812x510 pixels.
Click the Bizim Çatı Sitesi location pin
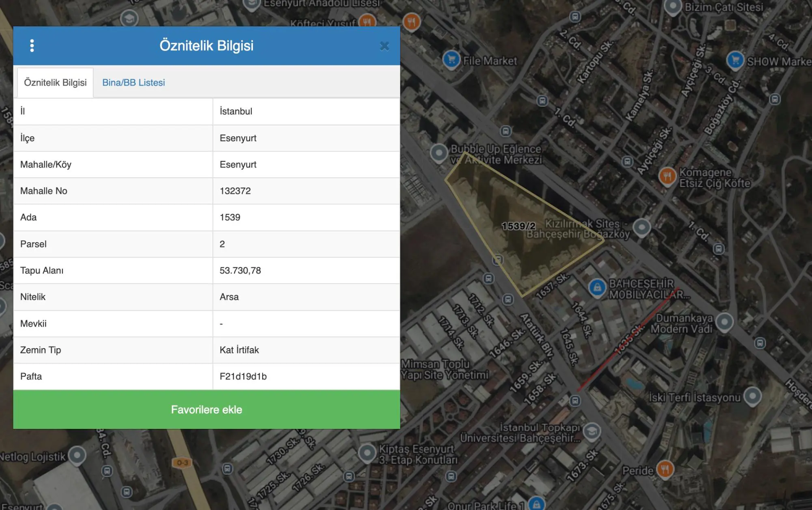(673, 7)
